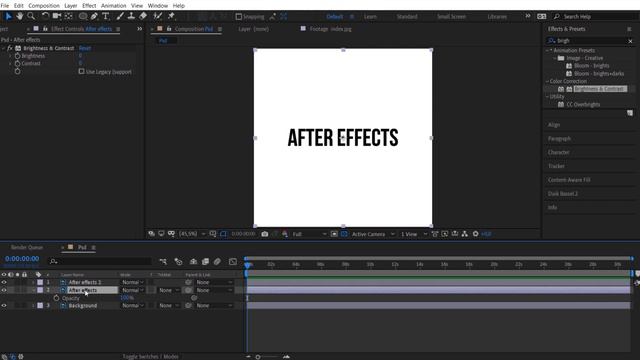Select the Zoom magnifier tool
The width and height of the screenshot is (640, 360).
(31, 16)
